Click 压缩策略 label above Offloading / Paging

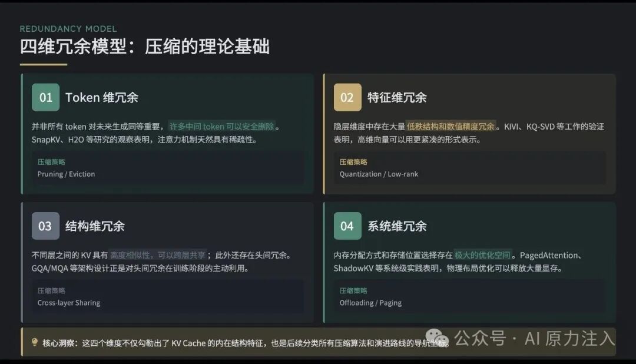(353, 290)
